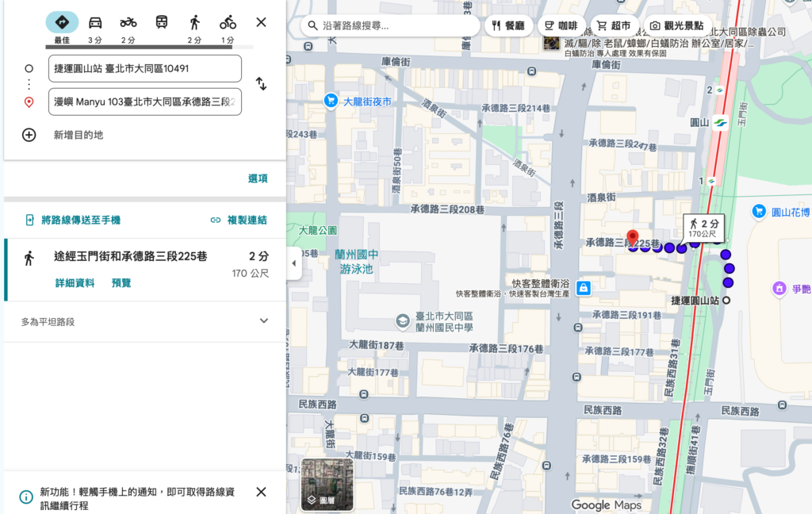Click the red destination marker on map
Screen dimensions: 812x514
tap(632, 238)
